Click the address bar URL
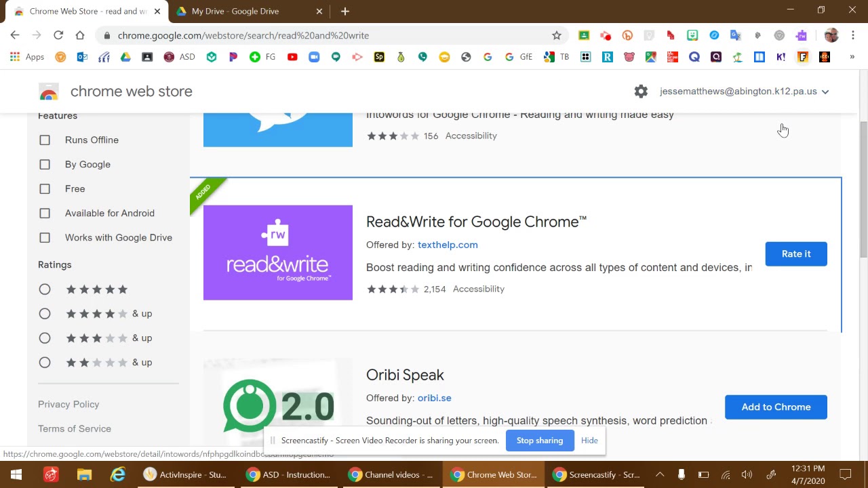The height and width of the screenshot is (488, 868). click(x=243, y=35)
